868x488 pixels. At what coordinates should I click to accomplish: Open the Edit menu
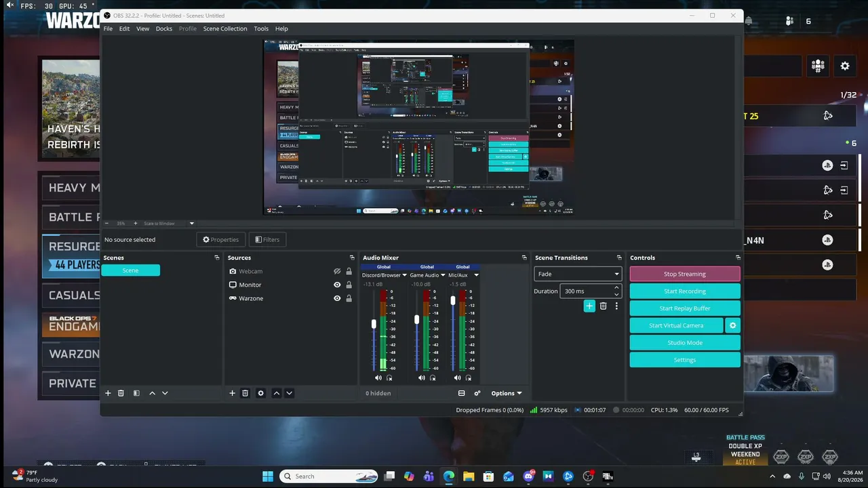click(124, 28)
